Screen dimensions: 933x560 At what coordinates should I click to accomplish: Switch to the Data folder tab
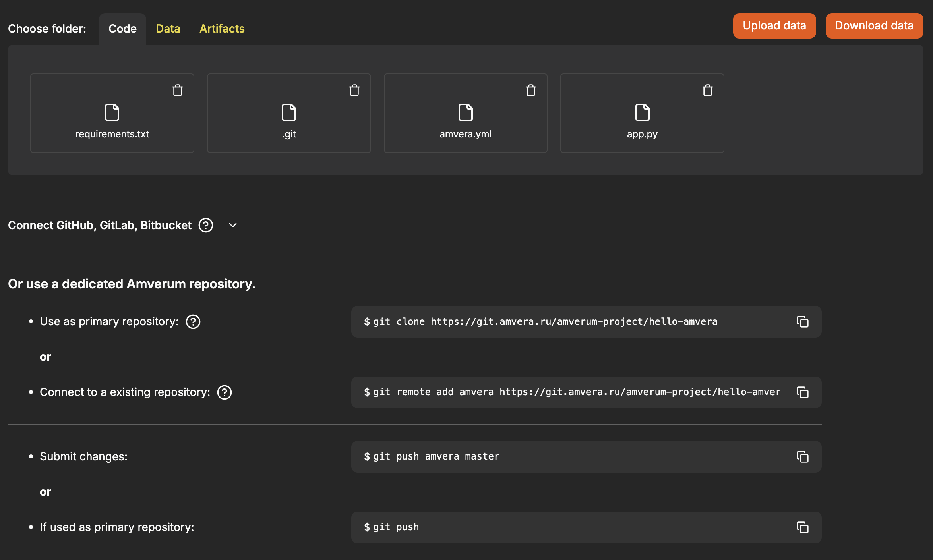click(x=168, y=29)
